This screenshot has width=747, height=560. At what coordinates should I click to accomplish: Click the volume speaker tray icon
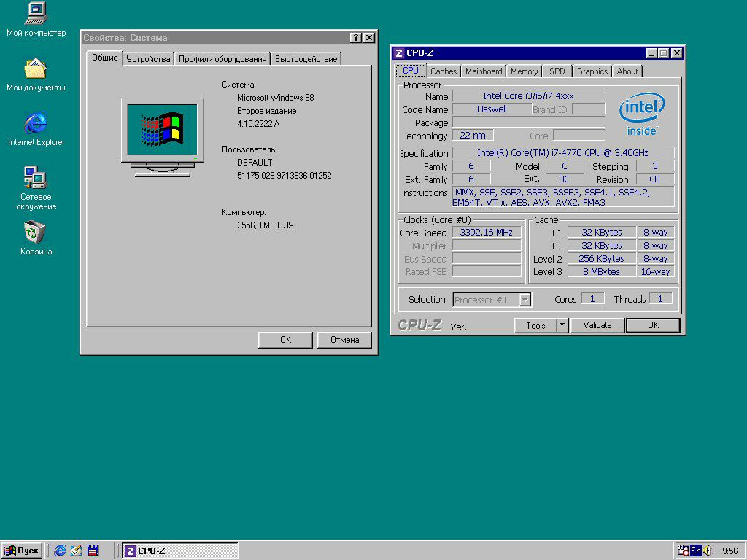coord(707,551)
